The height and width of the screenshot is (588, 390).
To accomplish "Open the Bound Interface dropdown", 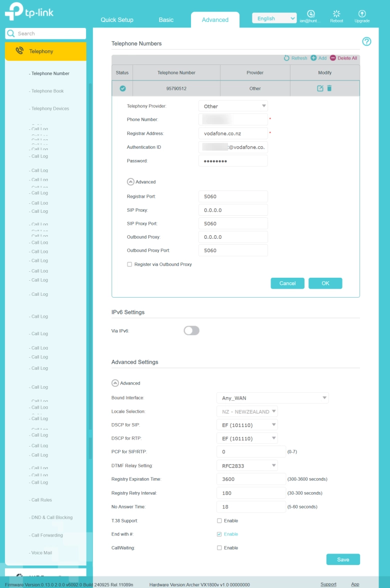I will 272,398.
